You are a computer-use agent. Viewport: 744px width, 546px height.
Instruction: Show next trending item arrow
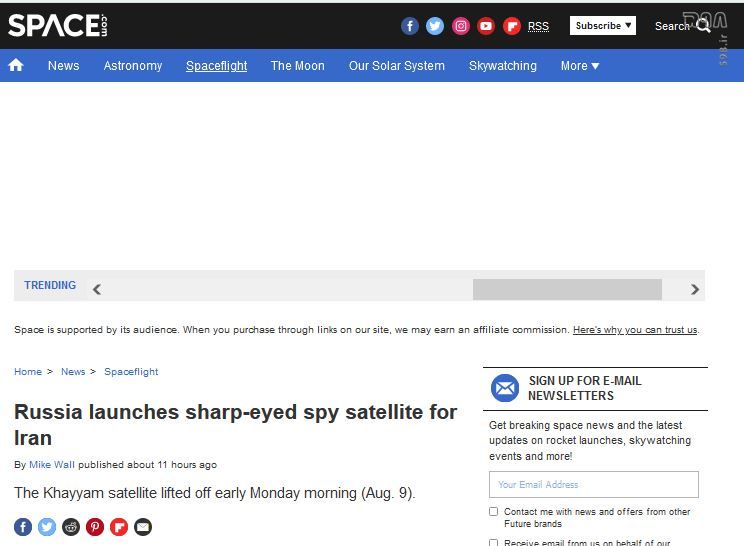coord(695,289)
